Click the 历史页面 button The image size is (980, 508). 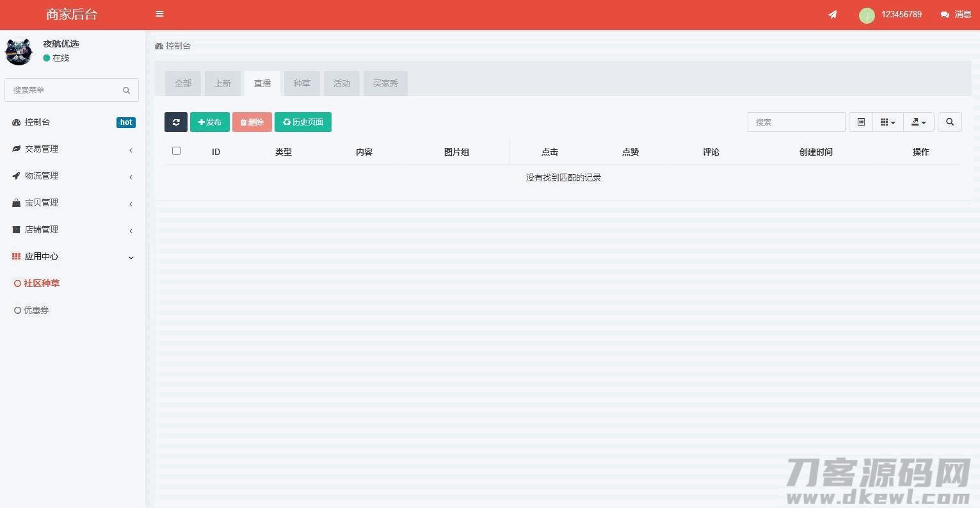pyautogui.click(x=303, y=122)
